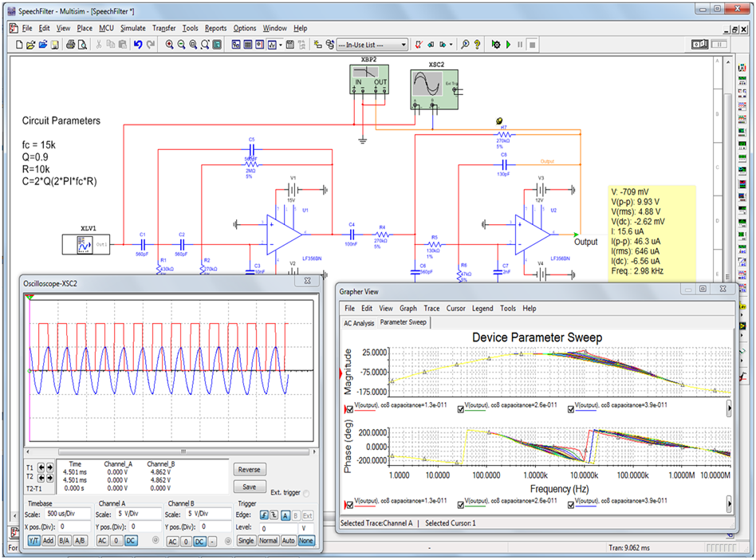Select the Ext. trigger radio button

point(308,493)
